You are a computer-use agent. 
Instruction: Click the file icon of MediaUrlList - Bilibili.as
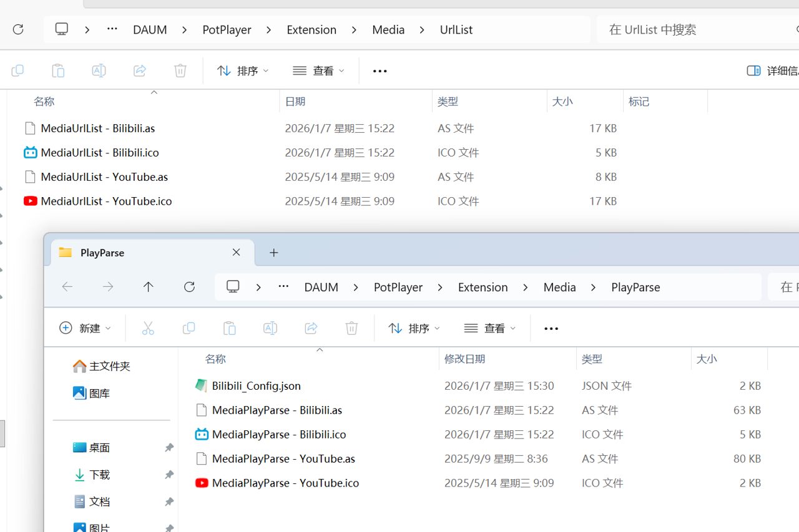(30, 128)
